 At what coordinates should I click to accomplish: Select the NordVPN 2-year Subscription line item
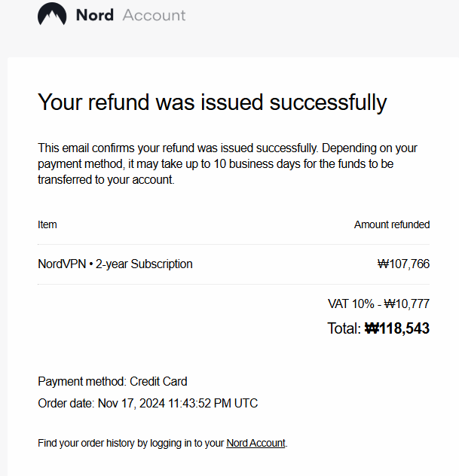[x=115, y=264]
